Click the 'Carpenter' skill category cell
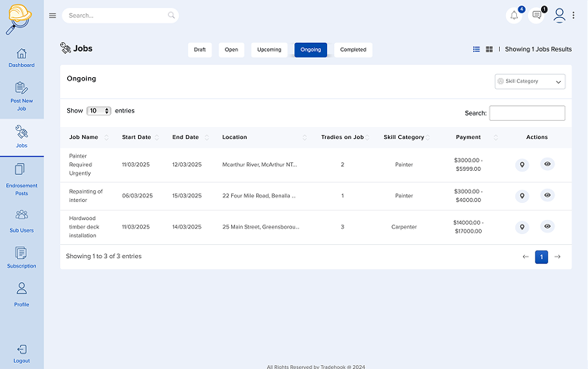Image resolution: width=588 pixels, height=369 pixels. click(404, 227)
